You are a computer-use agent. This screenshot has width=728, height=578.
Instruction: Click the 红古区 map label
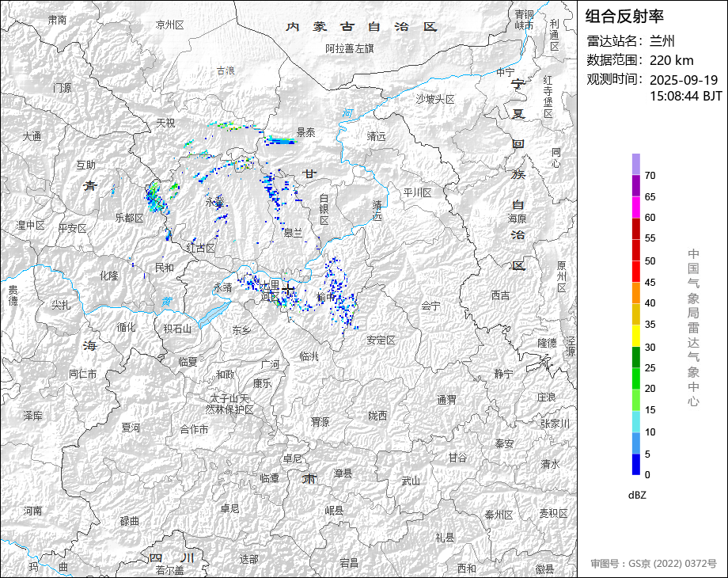tap(200, 248)
